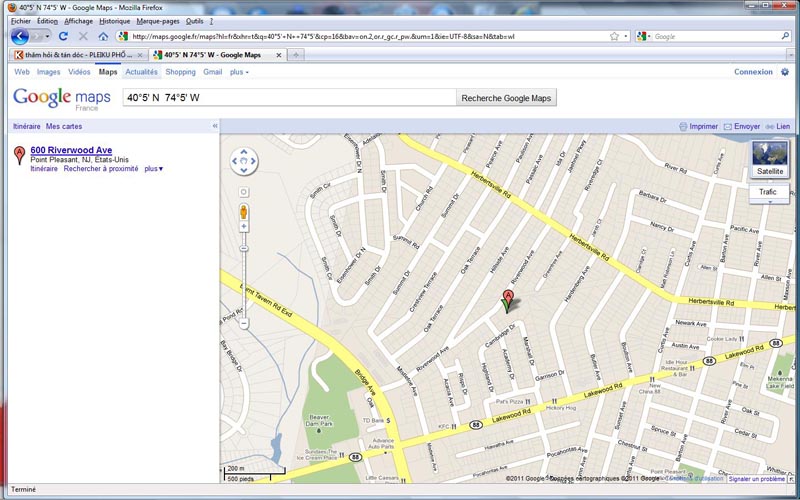
Task: Collapse the left panel with double chevron
Action: 215,126
